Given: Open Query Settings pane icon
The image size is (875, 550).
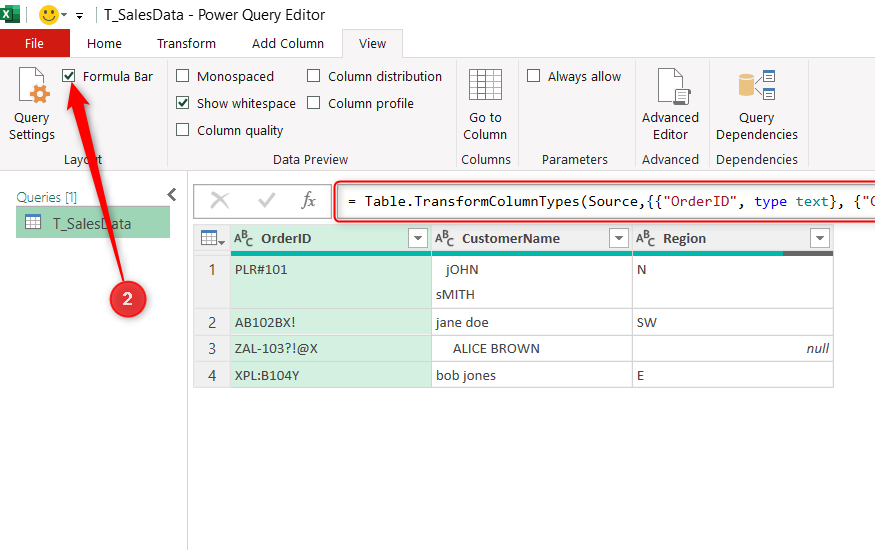Looking at the screenshot, I should click(32, 86).
